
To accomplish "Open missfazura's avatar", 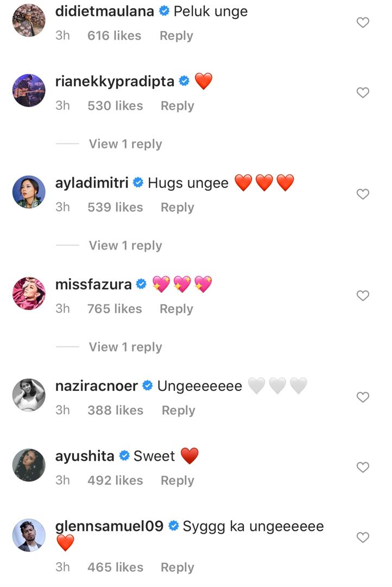I will (28, 293).
